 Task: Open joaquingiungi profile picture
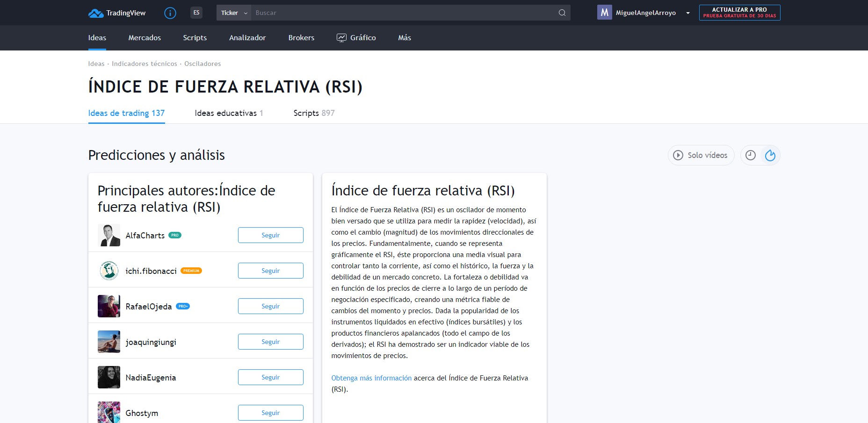[109, 342]
